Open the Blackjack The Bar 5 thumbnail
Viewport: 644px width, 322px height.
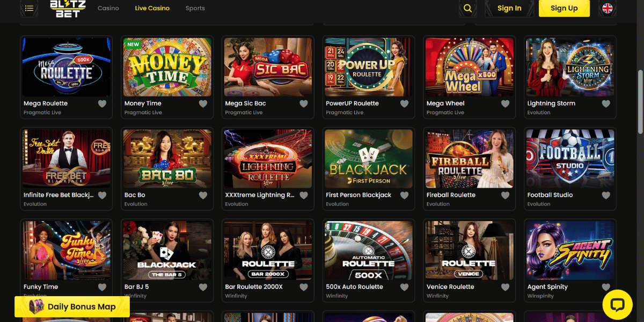(x=167, y=251)
